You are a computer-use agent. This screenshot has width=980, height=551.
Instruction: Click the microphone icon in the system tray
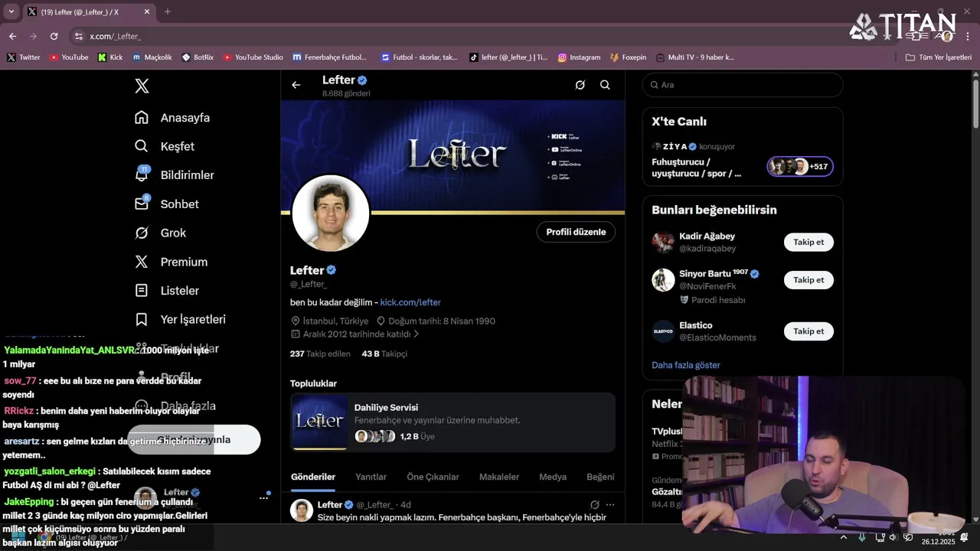coord(862,537)
